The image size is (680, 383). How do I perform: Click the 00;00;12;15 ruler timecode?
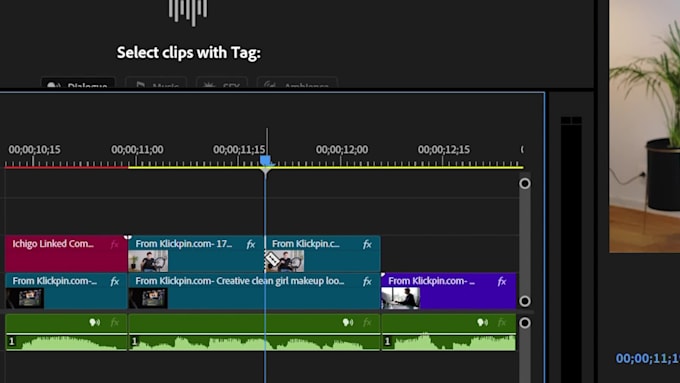tap(444, 150)
